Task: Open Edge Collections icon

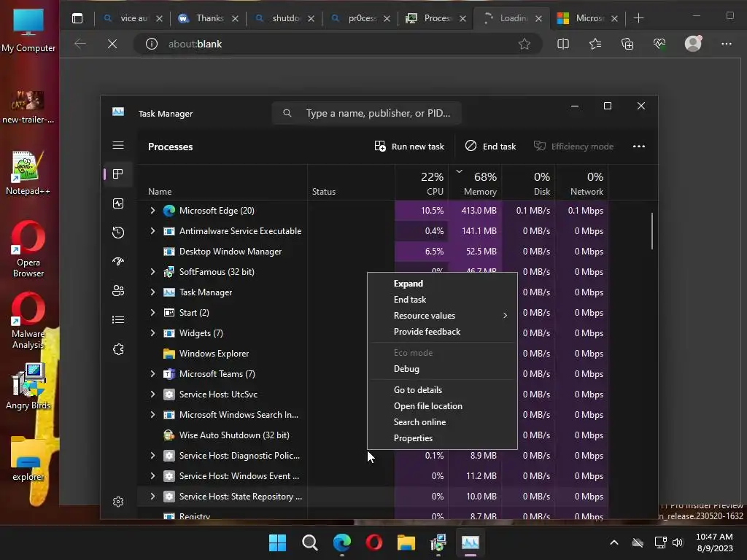Action: point(627,44)
